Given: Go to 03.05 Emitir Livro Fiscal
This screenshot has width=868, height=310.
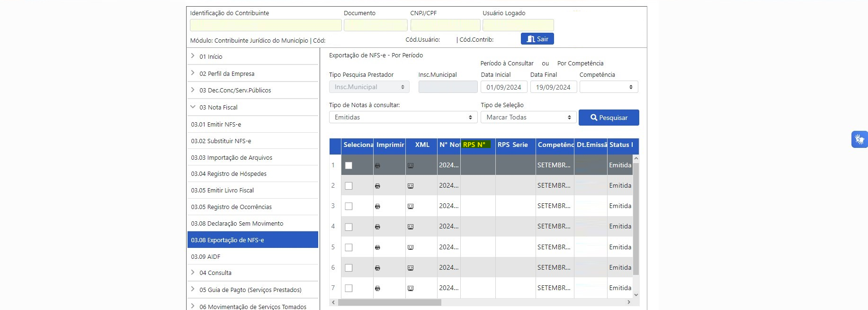Looking at the screenshot, I should (222, 190).
